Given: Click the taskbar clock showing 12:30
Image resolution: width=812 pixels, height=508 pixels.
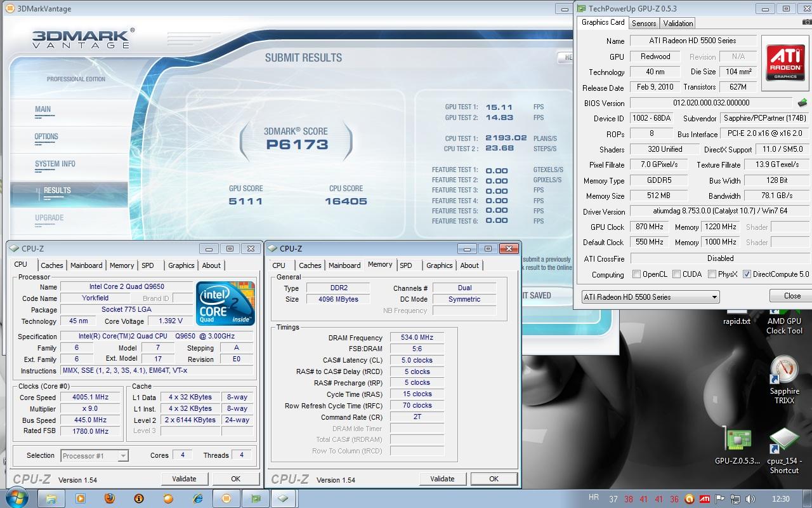Looking at the screenshot, I should click(781, 499).
